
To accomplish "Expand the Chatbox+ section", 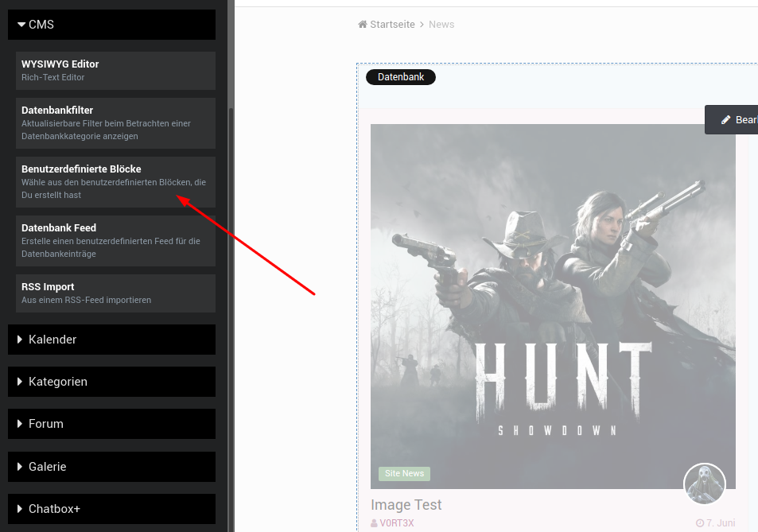I will (x=111, y=509).
